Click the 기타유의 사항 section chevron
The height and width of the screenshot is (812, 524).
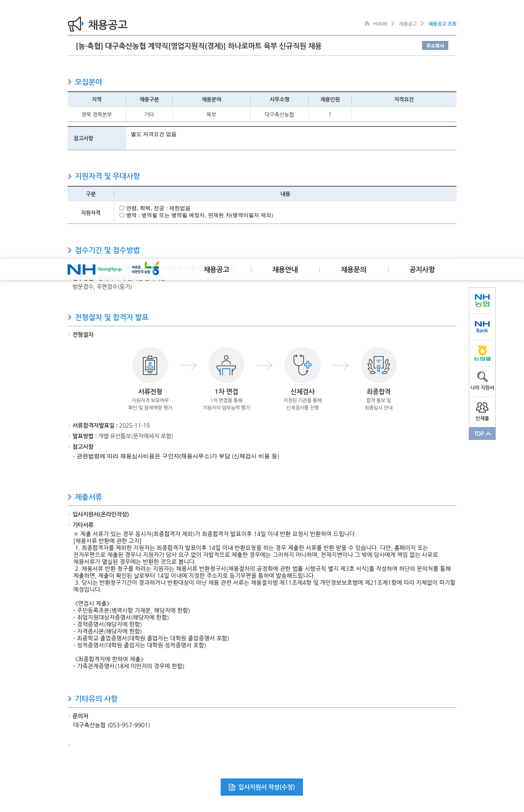[x=70, y=699]
